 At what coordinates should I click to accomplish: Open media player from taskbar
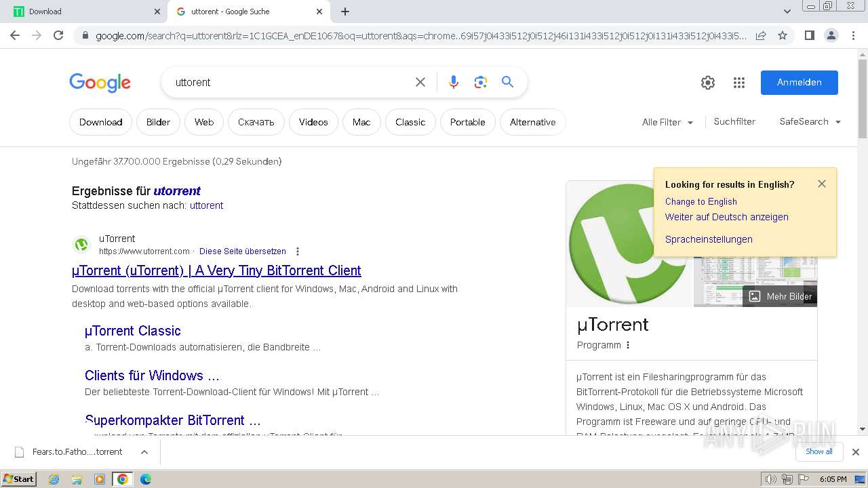point(100,479)
